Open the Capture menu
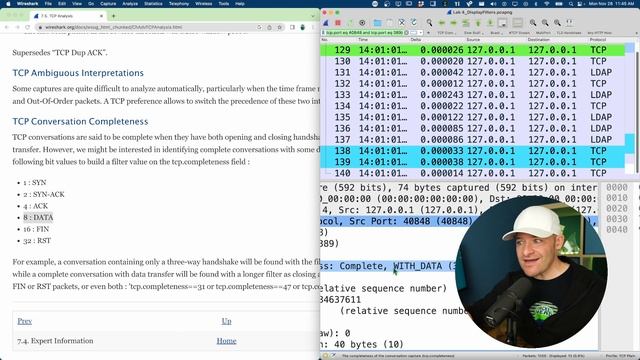 point(108,4)
